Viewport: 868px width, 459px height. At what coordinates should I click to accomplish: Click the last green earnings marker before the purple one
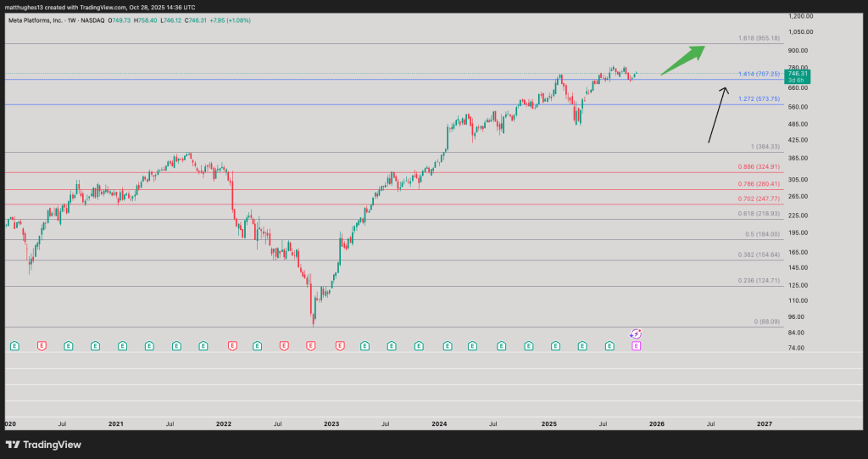[609, 346]
